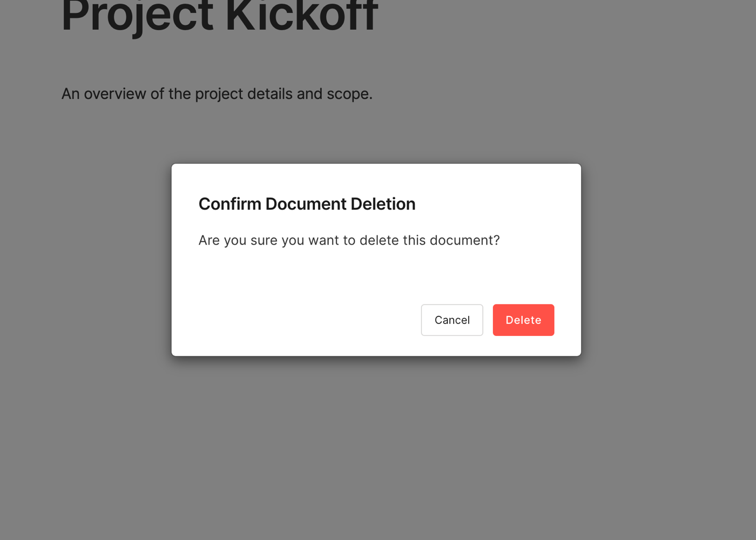Confirm deletion with the red Delete button

click(523, 320)
